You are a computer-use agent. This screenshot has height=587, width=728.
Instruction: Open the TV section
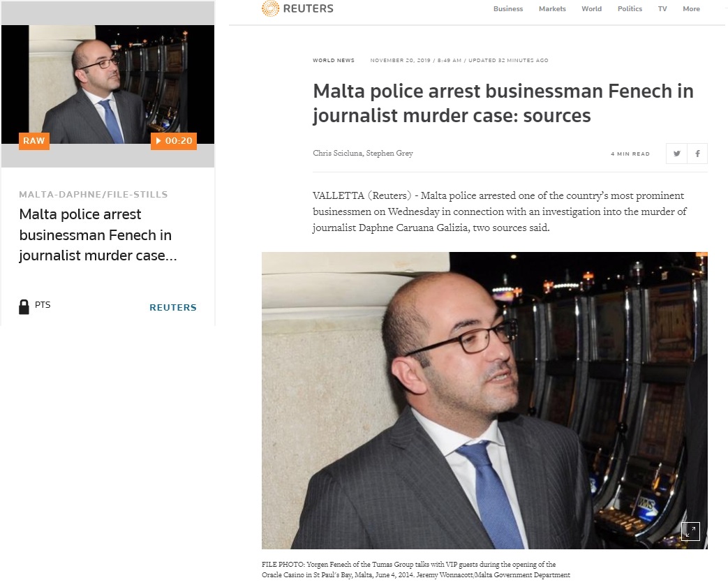click(x=662, y=9)
